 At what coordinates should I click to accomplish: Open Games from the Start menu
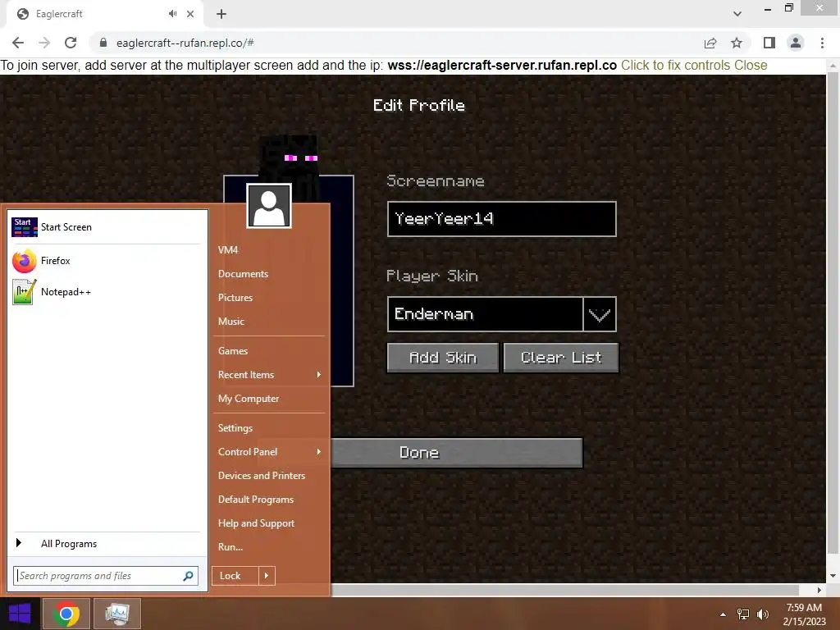232,351
